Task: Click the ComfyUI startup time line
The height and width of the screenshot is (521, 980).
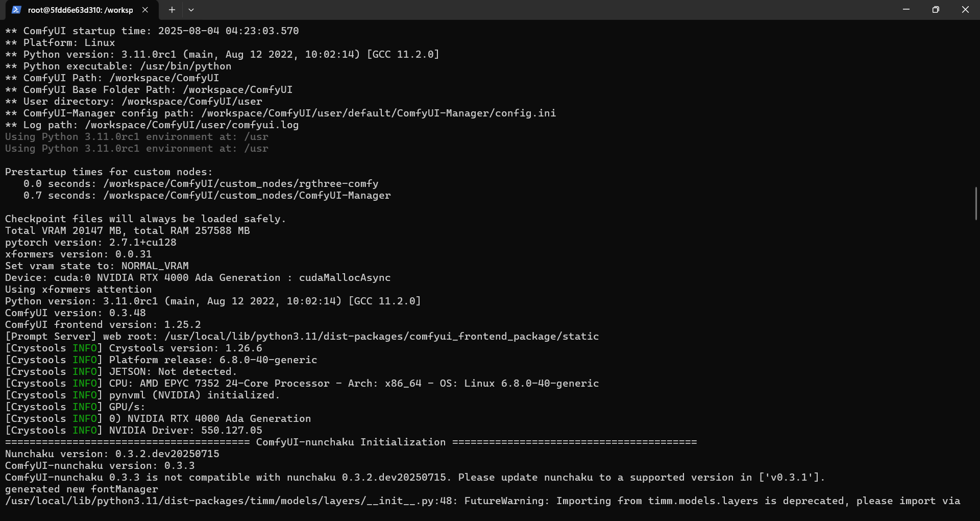Action: [x=152, y=31]
